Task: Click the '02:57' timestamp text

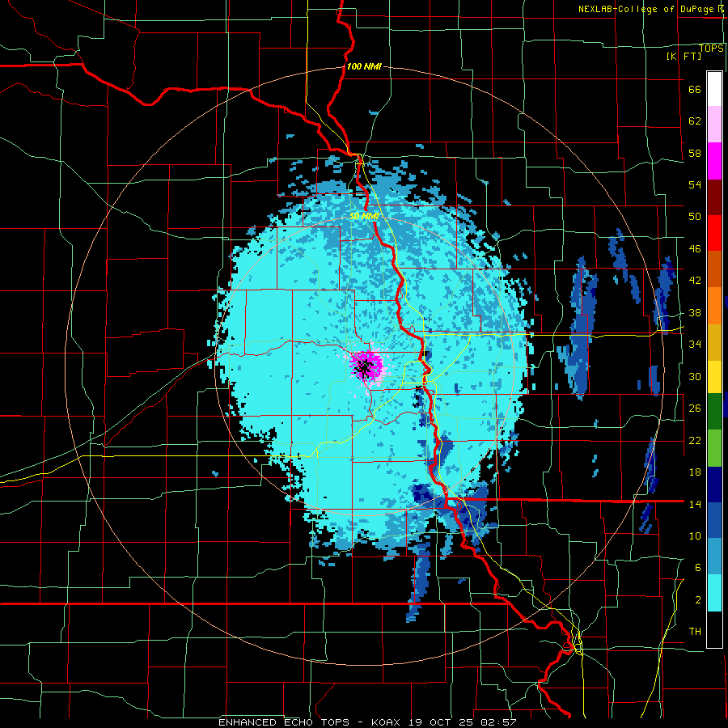Action: pos(498,722)
